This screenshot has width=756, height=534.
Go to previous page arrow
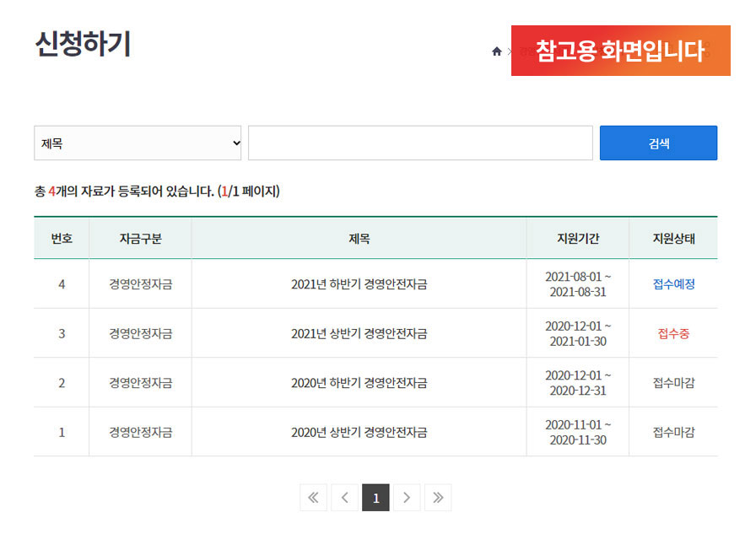344,498
